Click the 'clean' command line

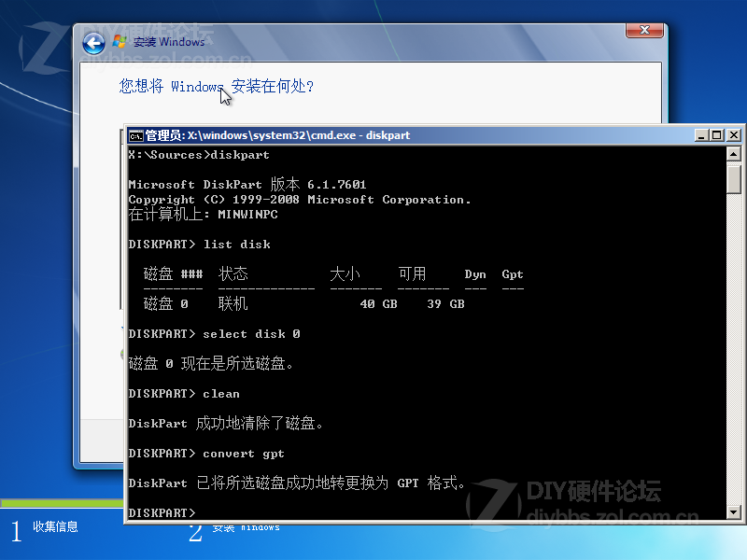[x=184, y=394]
